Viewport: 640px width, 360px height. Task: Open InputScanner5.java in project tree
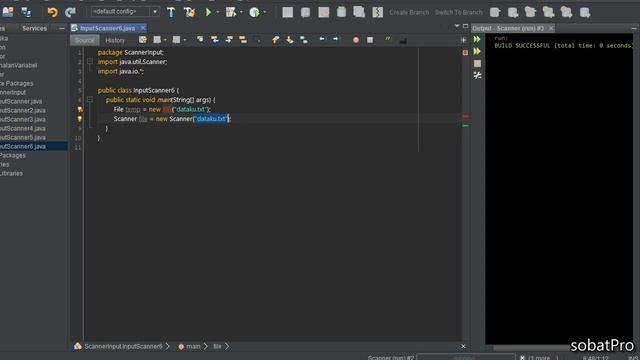coord(23,137)
